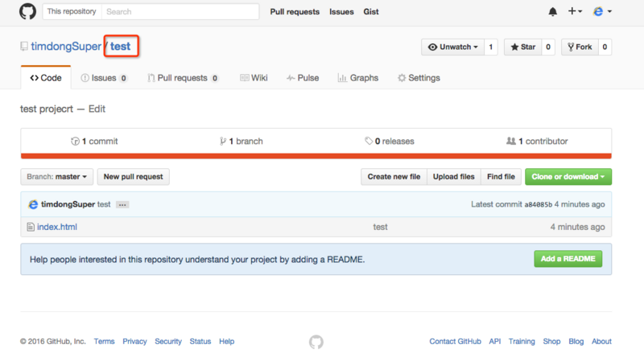The height and width of the screenshot is (353, 644).
Task: Click the file icon beside index.html
Action: pos(31,227)
